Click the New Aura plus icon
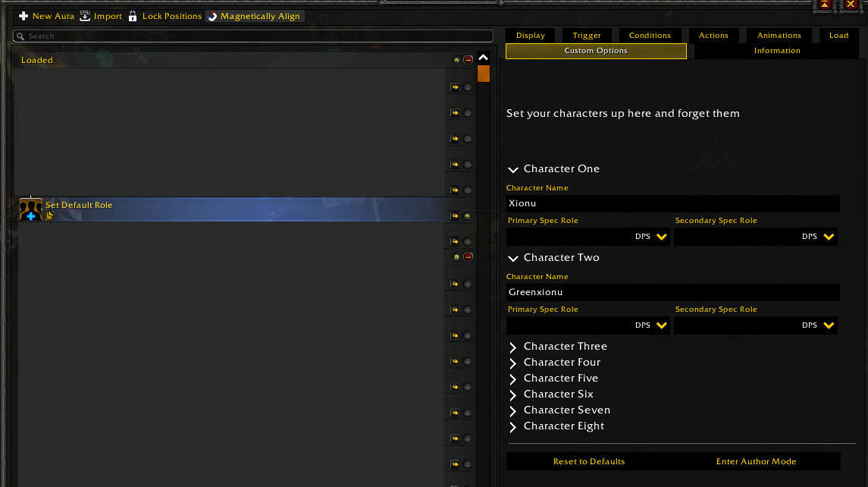The height and width of the screenshot is (487, 868). 24,16
